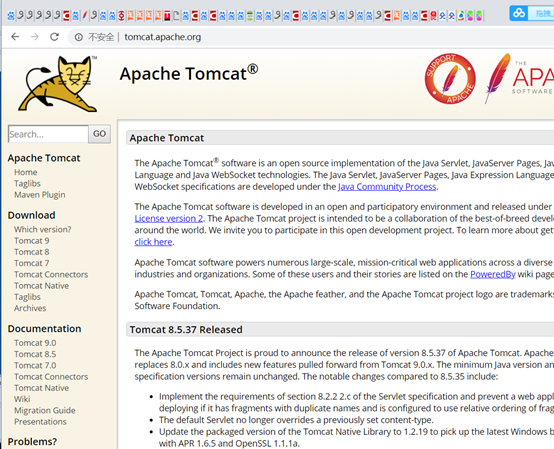554x449 pixels.
Task: Focus the Search... input field
Action: point(48,134)
